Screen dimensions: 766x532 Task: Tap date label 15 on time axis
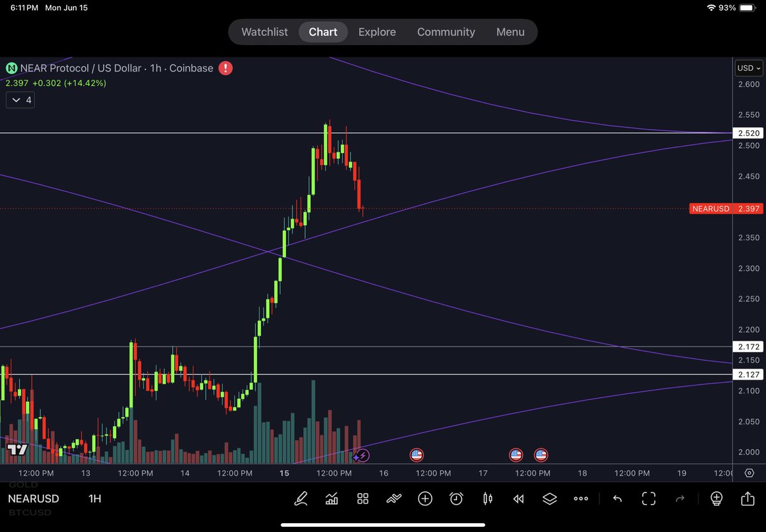point(285,473)
